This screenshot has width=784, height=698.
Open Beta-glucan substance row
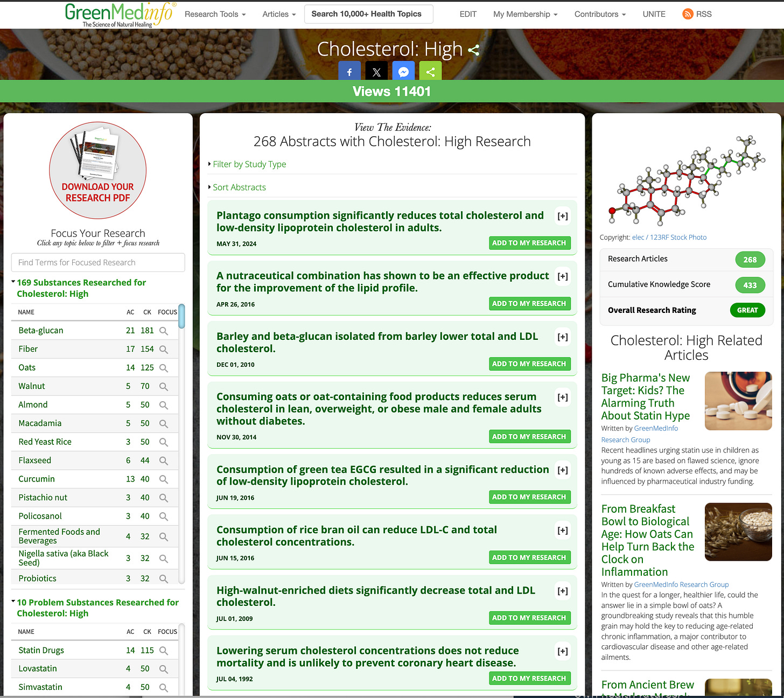click(95, 331)
